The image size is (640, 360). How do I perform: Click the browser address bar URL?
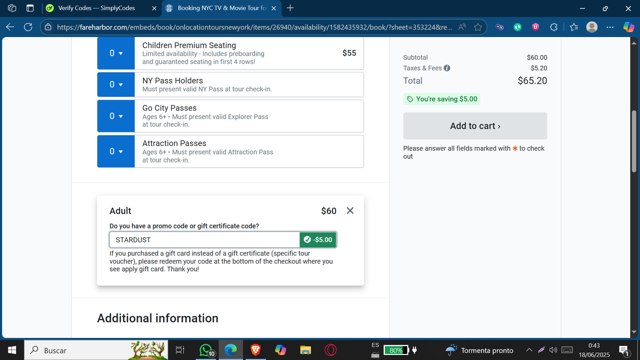click(254, 27)
